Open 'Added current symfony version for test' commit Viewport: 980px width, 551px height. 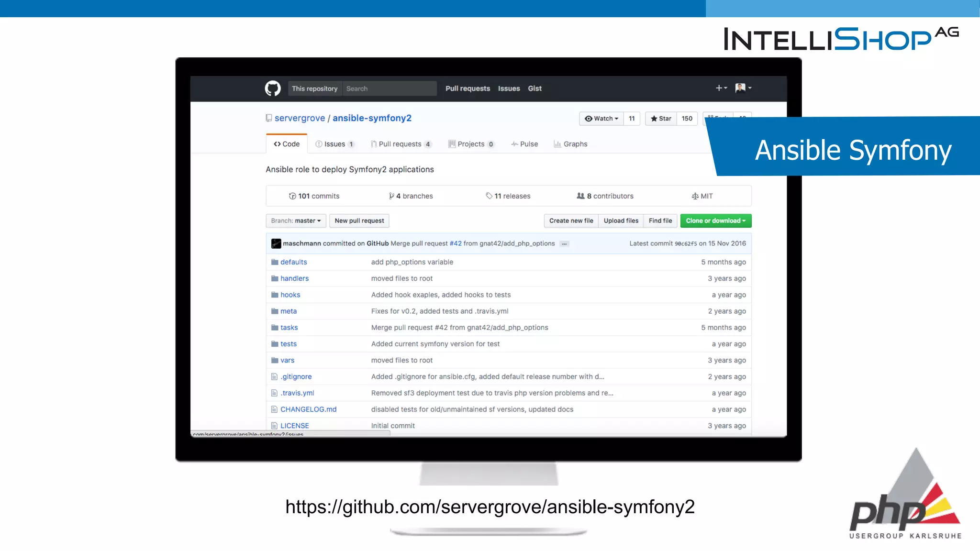435,344
